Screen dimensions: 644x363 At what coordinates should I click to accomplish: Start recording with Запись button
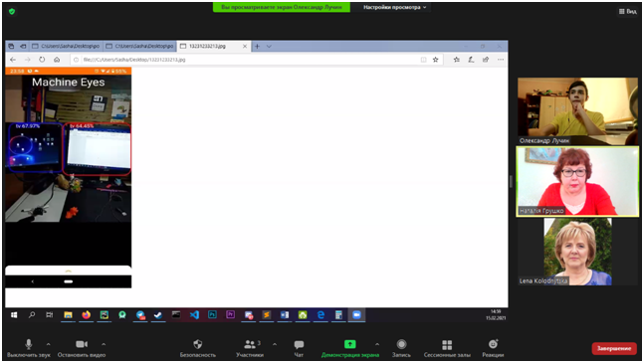pyautogui.click(x=401, y=348)
